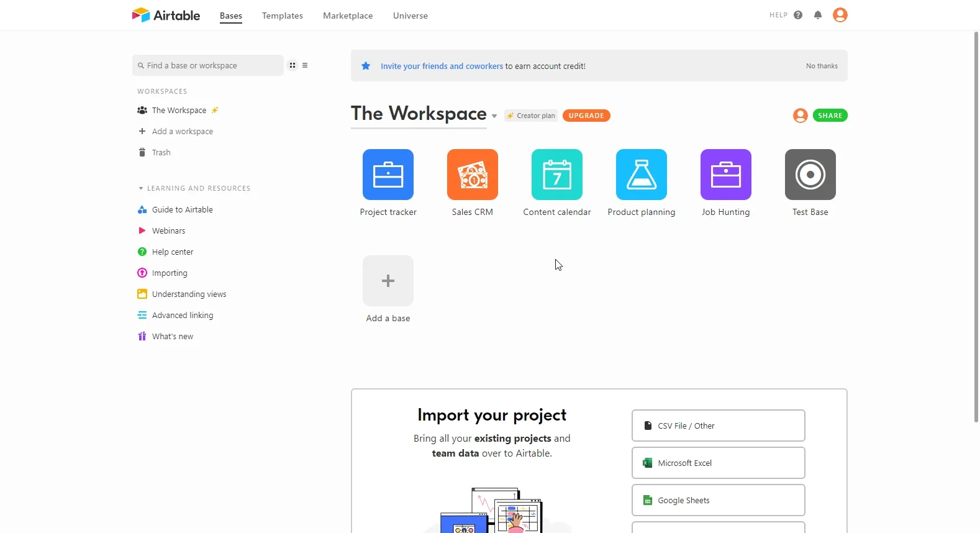Click the Add a base plus tile

point(388,281)
